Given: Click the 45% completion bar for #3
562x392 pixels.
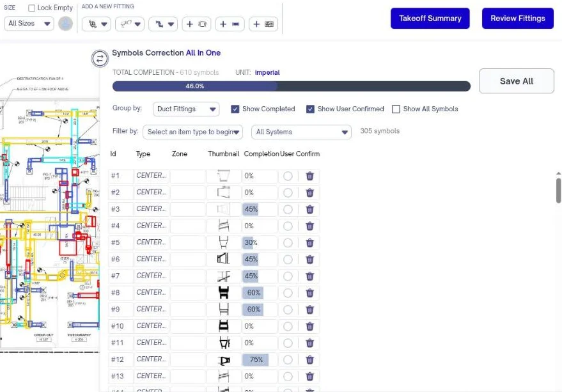Looking at the screenshot, I should 251,210.
